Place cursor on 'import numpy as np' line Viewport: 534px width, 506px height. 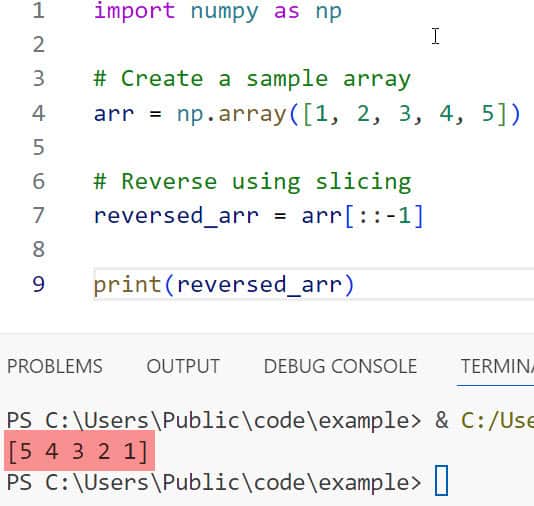[218, 12]
